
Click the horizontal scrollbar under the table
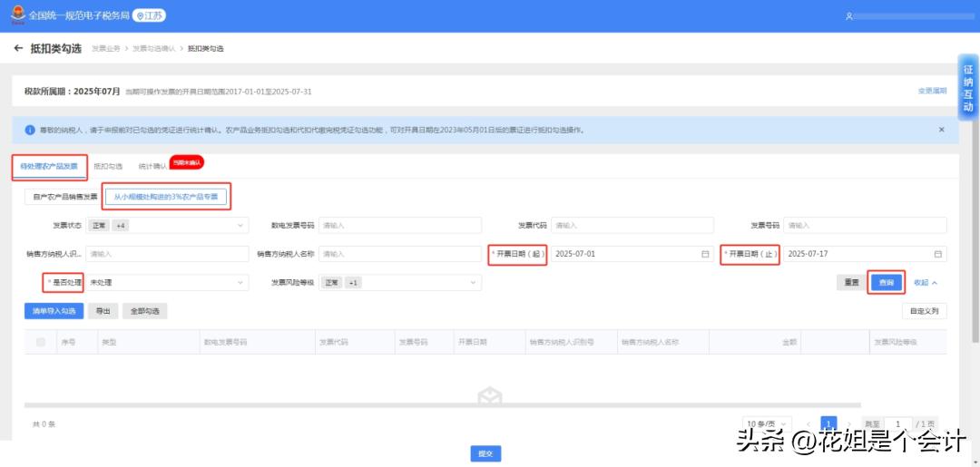(x=443, y=406)
